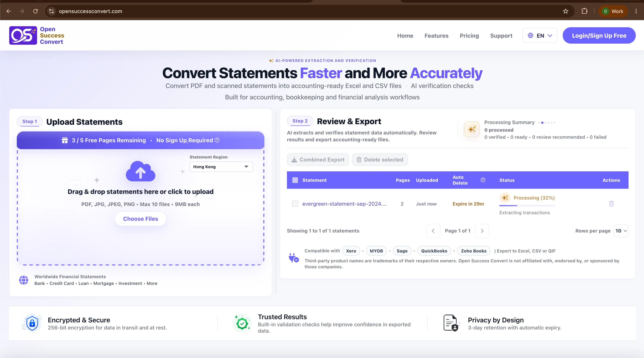Click the Zoho Books compatibility chip
Viewport: 644px width, 358px height.
(473, 251)
